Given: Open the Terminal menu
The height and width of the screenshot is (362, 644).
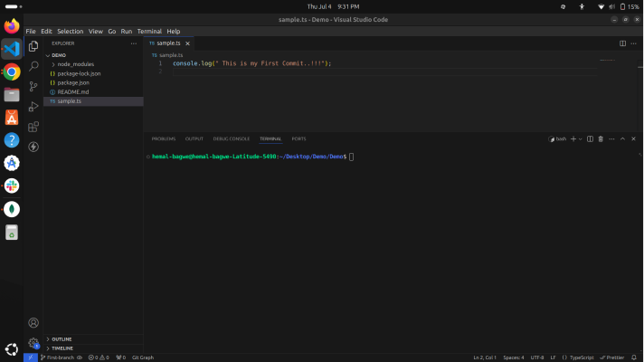Looking at the screenshot, I should click(x=149, y=32).
